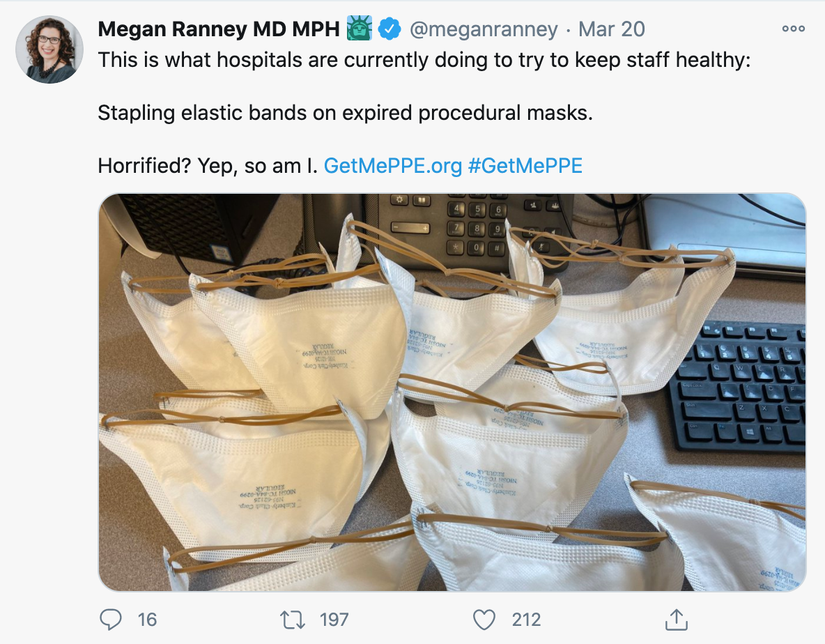Click the Megan Ranney MD MPH display name
This screenshot has height=644, width=825.
point(219,29)
